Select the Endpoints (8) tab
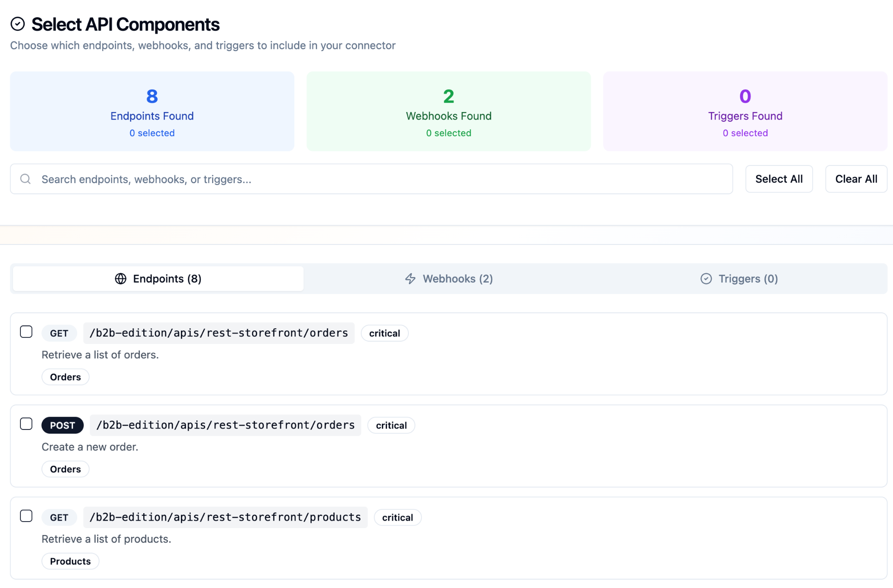Viewport: 893px width, 588px height. (x=158, y=278)
